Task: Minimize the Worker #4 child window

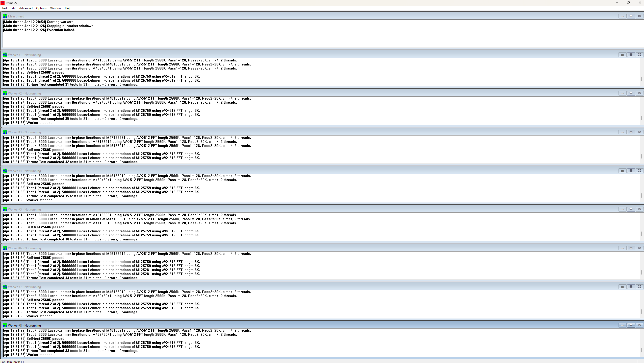Action: point(622,171)
